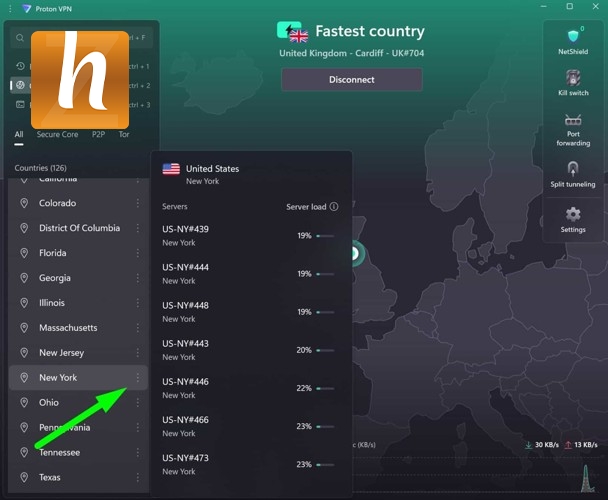The width and height of the screenshot is (608, 500).
Task: Click the United States flag icon
Action: tap(171, 169)
